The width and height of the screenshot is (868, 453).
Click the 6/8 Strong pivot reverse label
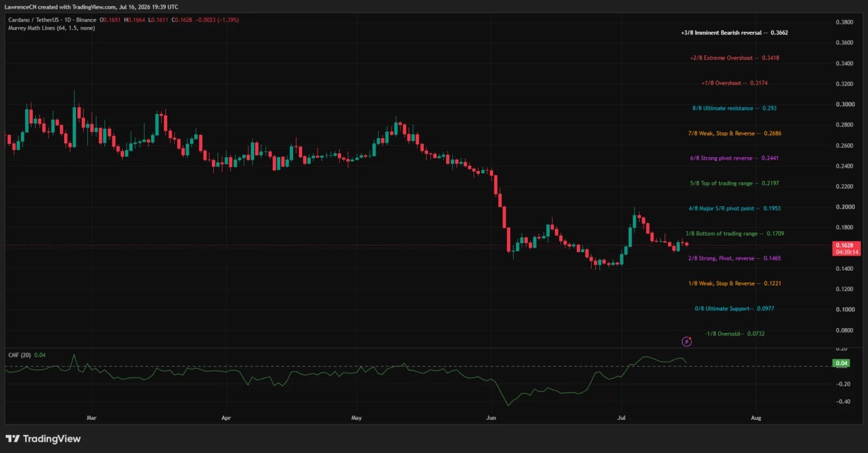(734, 158)
